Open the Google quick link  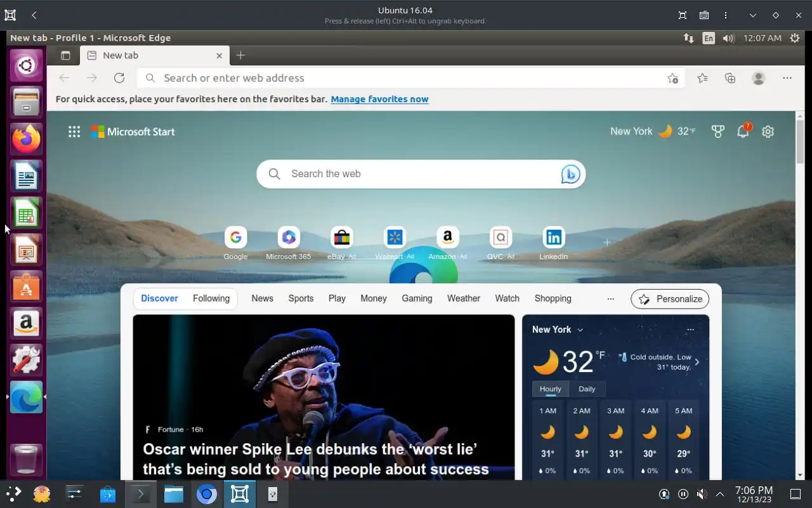(235, 243)
